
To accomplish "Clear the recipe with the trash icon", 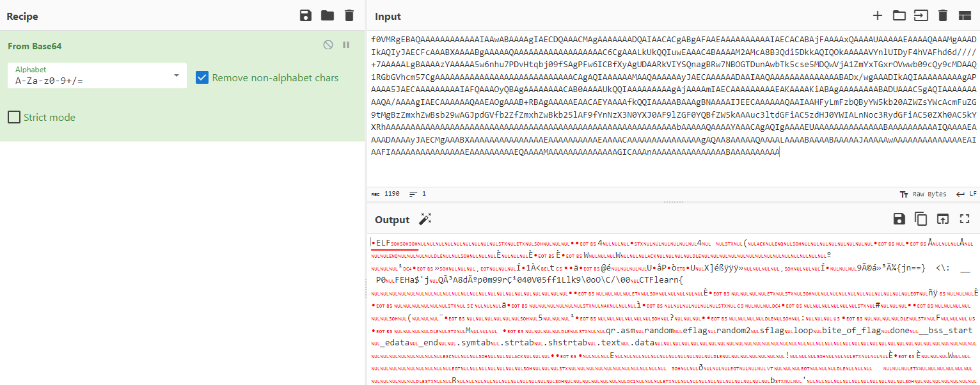I will click(x=349, y=15).
